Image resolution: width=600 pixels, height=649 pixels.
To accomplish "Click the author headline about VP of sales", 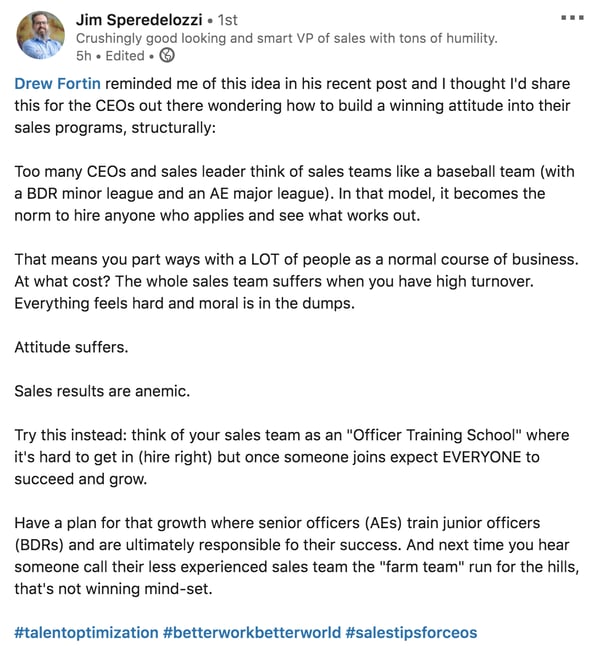I will click(x=286, y=38).
